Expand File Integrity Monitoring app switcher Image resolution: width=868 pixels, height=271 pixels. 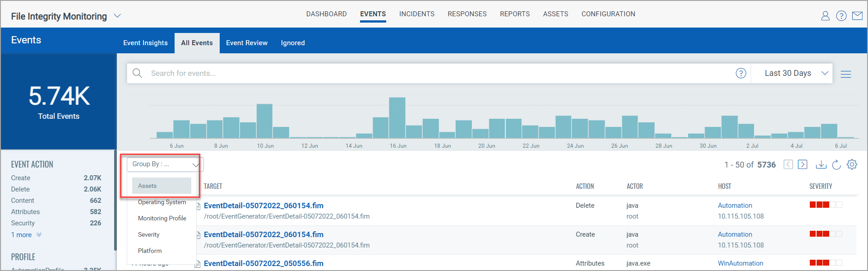[117, 16]
